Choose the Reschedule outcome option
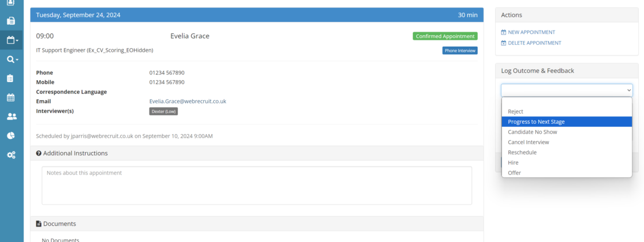The width and height of the screenshot is (644, 242). [x=522, y=153]
